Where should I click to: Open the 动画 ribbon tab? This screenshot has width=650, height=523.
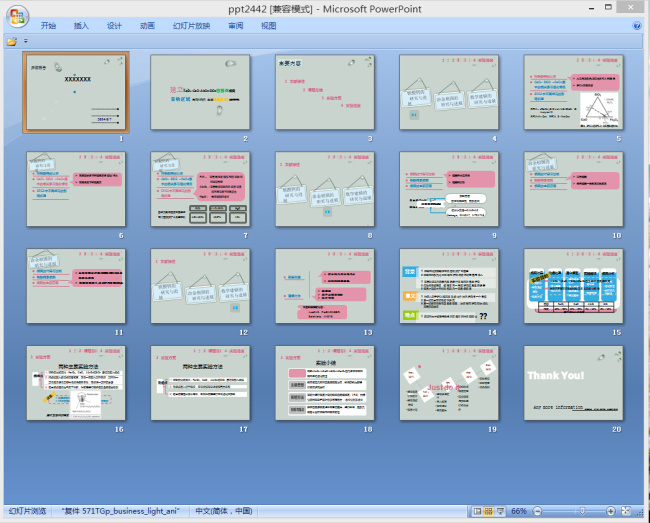pos(147,26)
